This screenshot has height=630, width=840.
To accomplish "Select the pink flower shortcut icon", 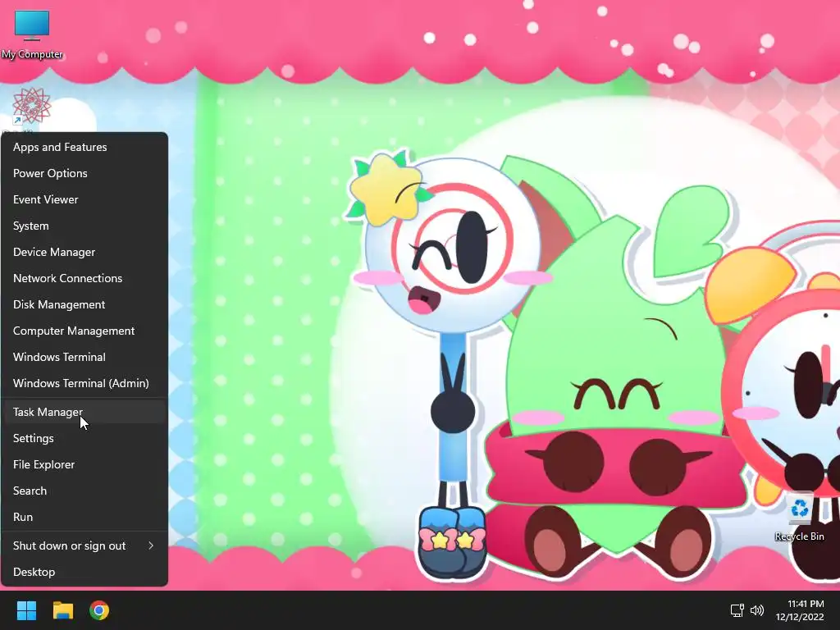I will [32, 107].
